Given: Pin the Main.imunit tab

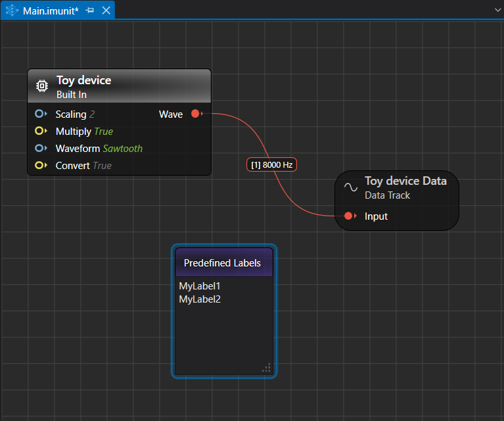Looking at the screenshot, I should pyautogui.click(x=90, y=11).
